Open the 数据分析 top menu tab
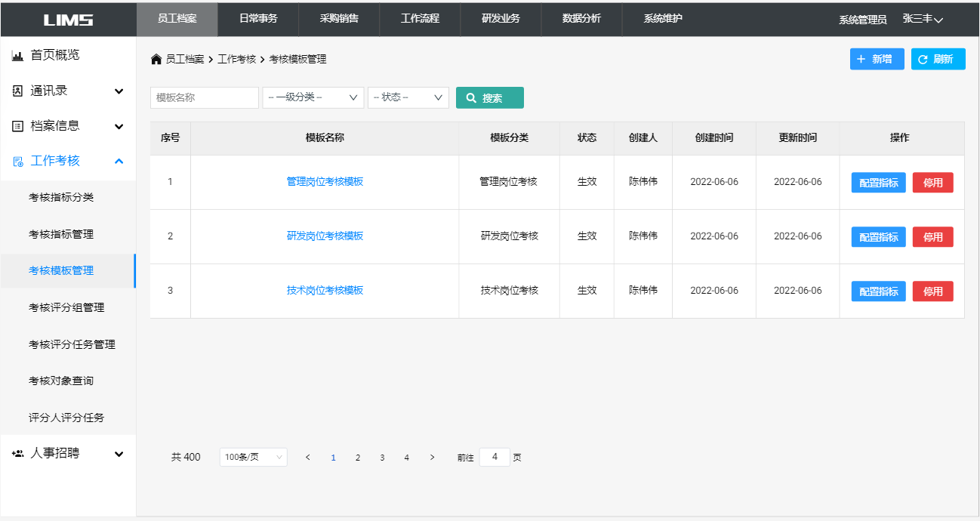This screenshot has height=521, width=980. click(581, 19)
